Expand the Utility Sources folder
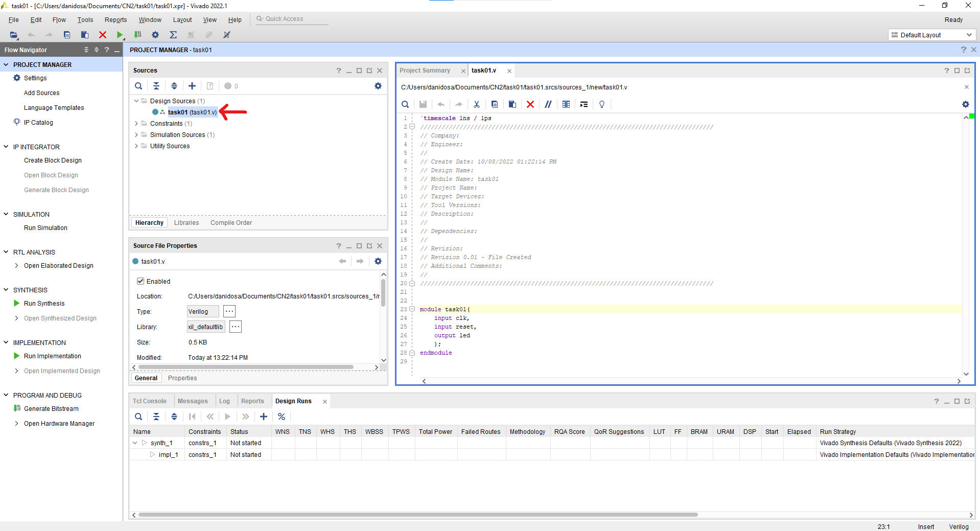 tap(136, 146)
